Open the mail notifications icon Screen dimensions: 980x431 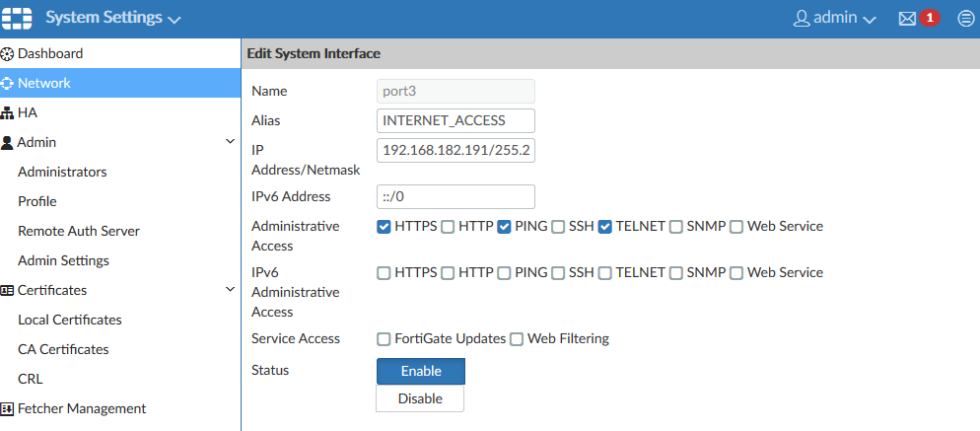click(907, 19)
